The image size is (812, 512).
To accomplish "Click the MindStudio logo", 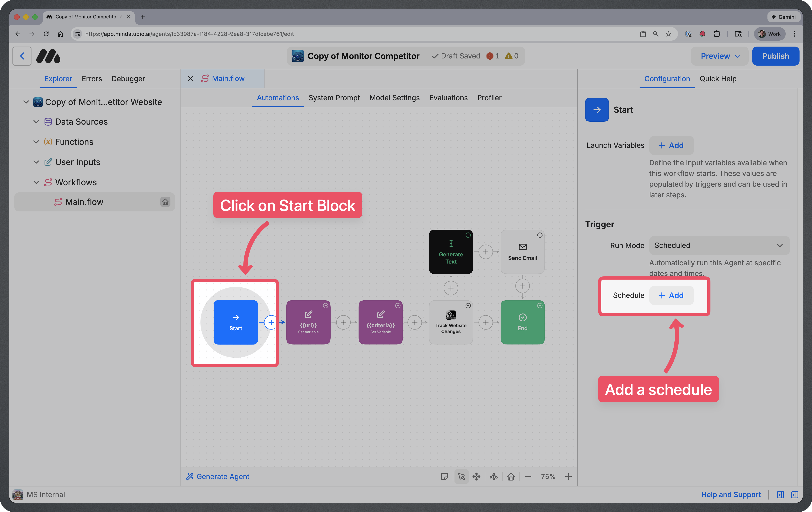I will pos(48,56).
